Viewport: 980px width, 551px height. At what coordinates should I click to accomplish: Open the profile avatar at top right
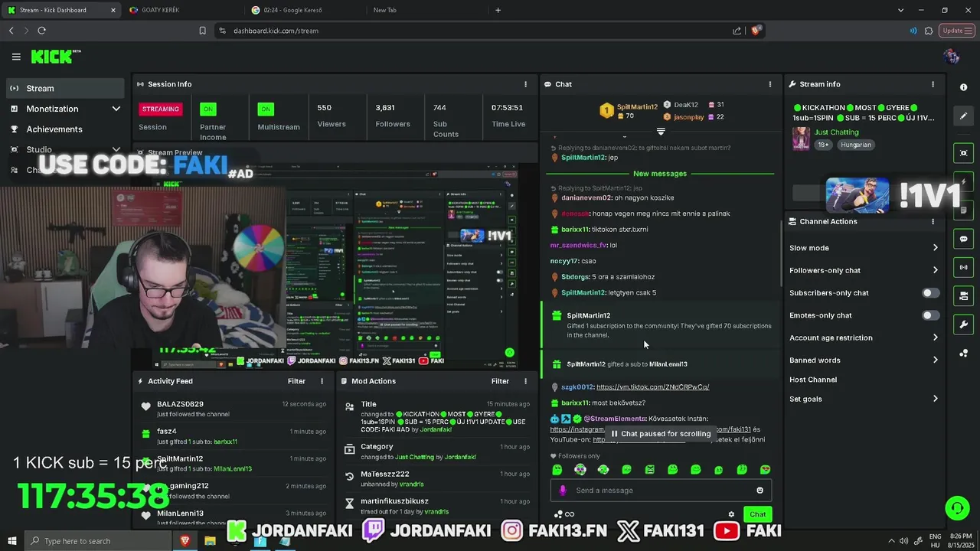[x=952, y=57]
